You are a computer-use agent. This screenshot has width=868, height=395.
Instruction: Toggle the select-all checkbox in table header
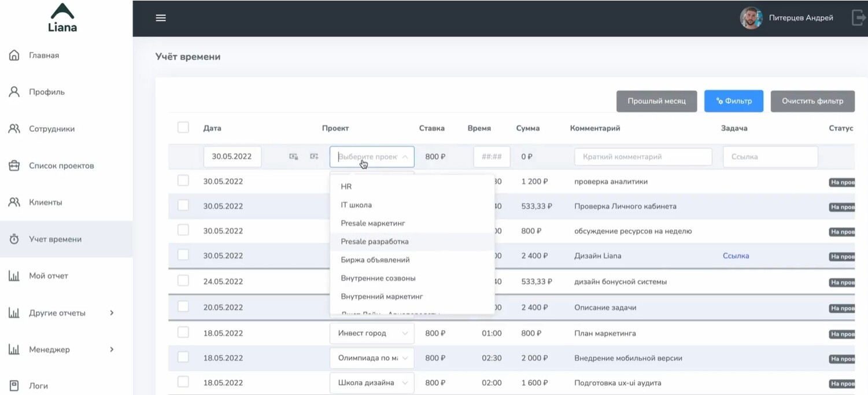pyautogui.click(x=183, y=128)
